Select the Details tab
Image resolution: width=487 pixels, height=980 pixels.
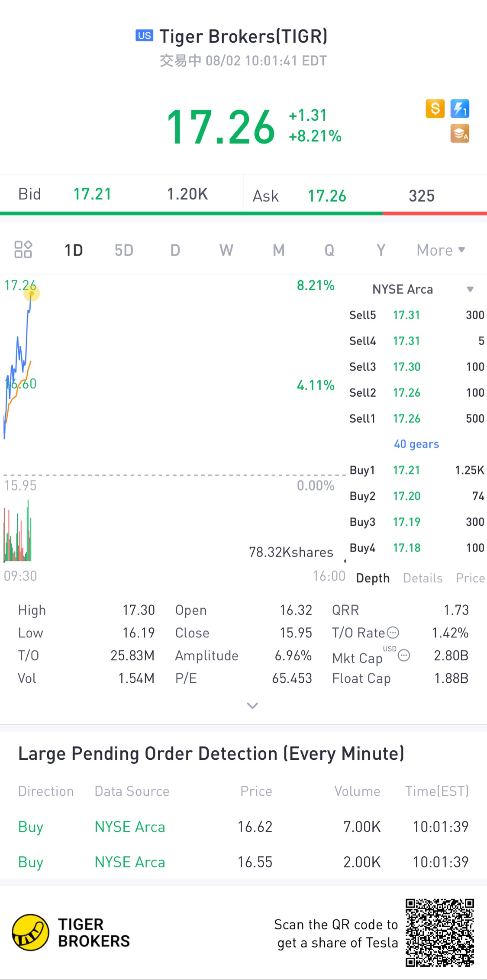422,578
